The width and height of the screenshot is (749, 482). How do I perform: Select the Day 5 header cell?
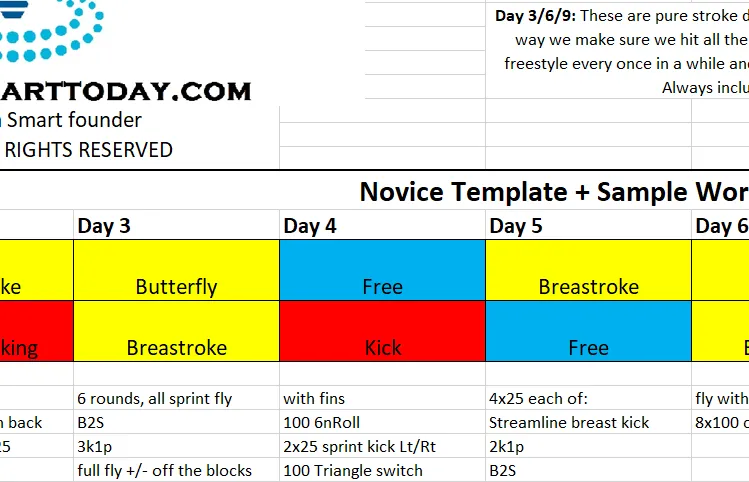click(588, 226)
